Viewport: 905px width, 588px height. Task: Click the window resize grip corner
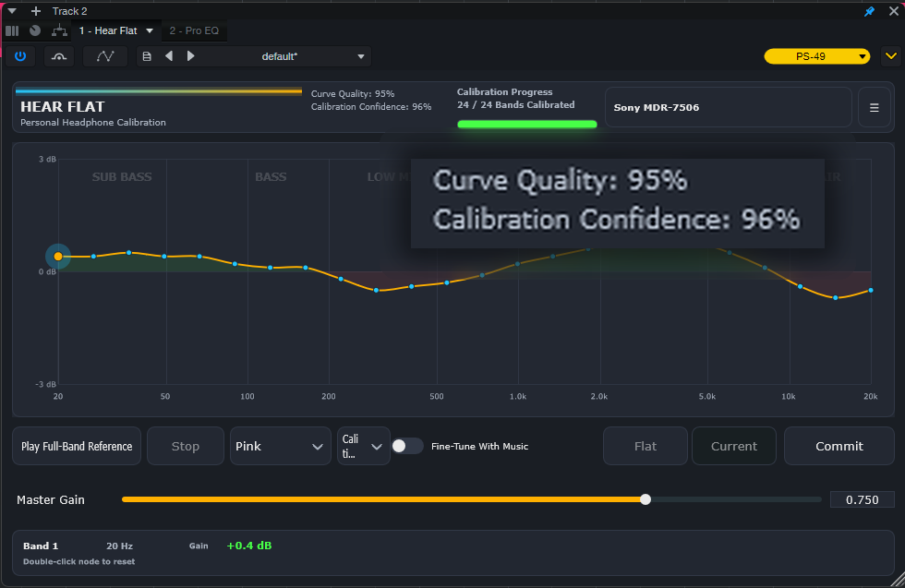[898, 581]
